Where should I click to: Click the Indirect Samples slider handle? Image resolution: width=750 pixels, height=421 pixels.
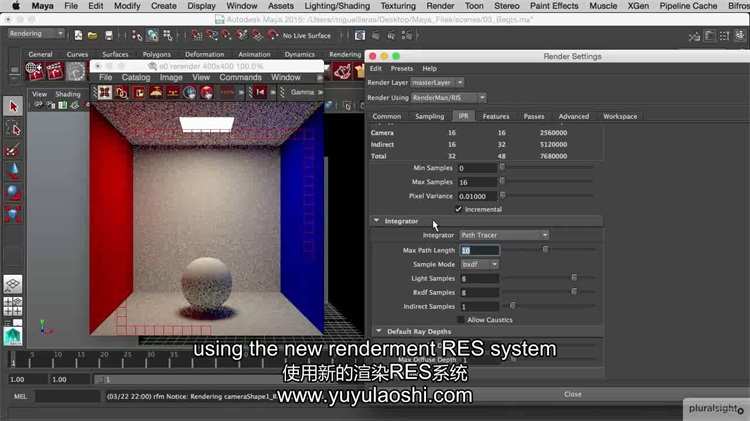tap(513, 305)
